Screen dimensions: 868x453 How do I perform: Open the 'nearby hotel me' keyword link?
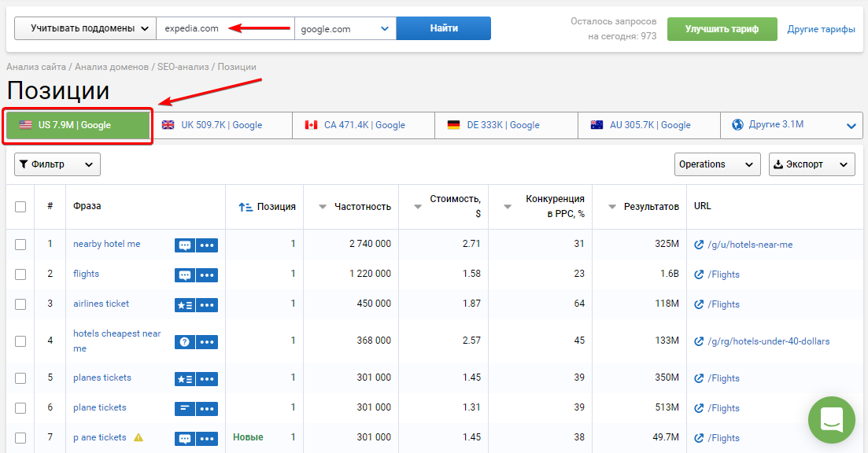107,244
